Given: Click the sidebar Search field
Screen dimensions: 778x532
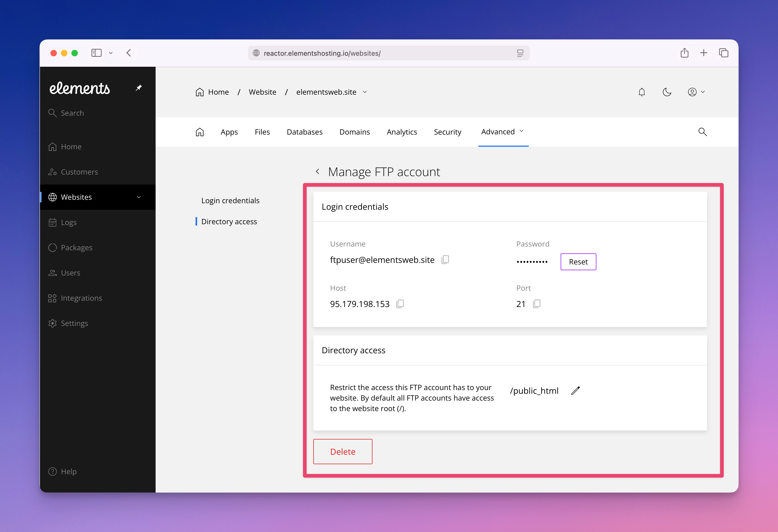Looking at the screenshot, I should tap(72, 113).
